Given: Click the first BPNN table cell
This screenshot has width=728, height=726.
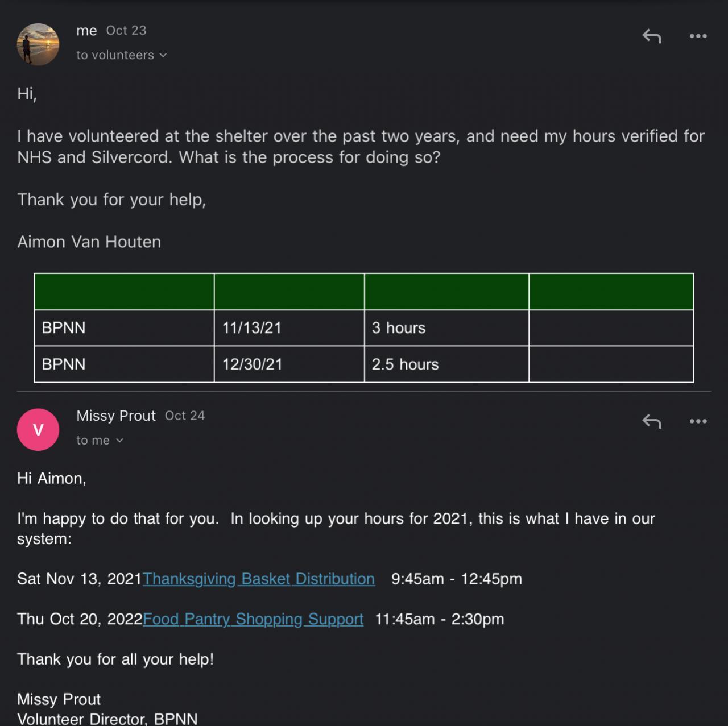Looking at the screenshot, I should pyautogui.click(x=123, y=328).
